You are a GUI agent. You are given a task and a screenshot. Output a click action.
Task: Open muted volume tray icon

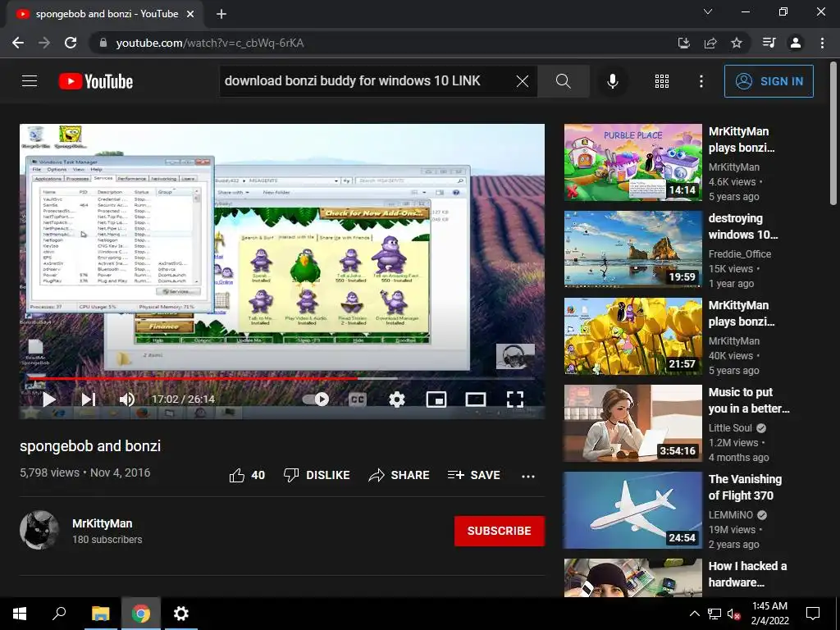(x=733, y=614)
